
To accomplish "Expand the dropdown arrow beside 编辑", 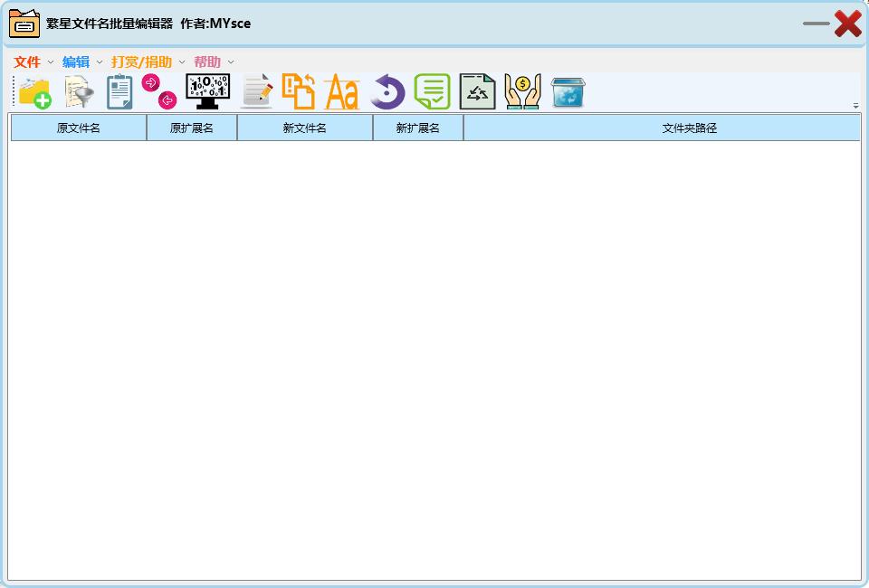I will 100,62.
